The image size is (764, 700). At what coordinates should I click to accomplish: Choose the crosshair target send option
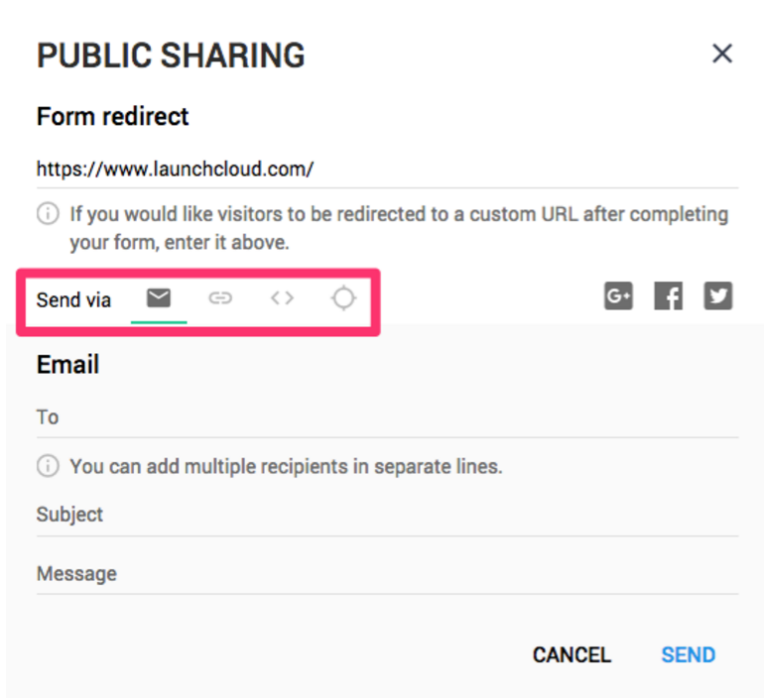(343, 297)
